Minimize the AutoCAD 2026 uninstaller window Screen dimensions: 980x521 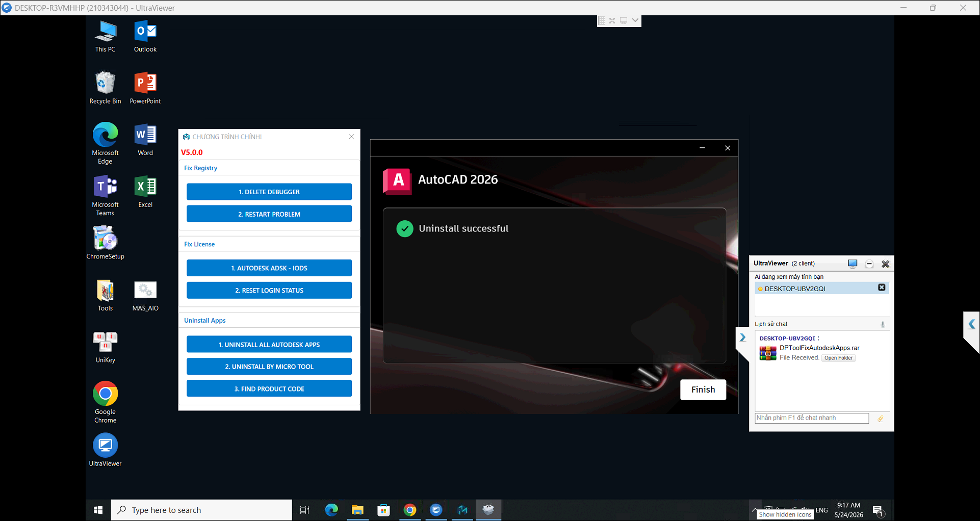pos(702,148)
